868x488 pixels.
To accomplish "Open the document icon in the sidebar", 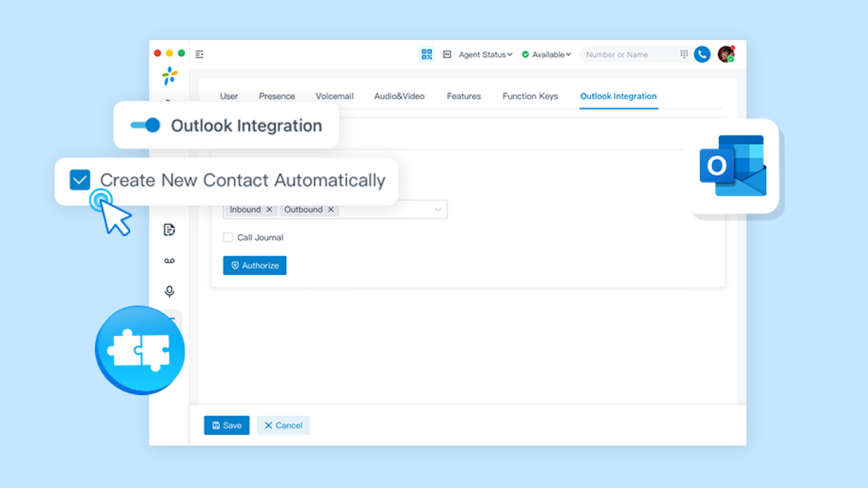I will point(170,230).
